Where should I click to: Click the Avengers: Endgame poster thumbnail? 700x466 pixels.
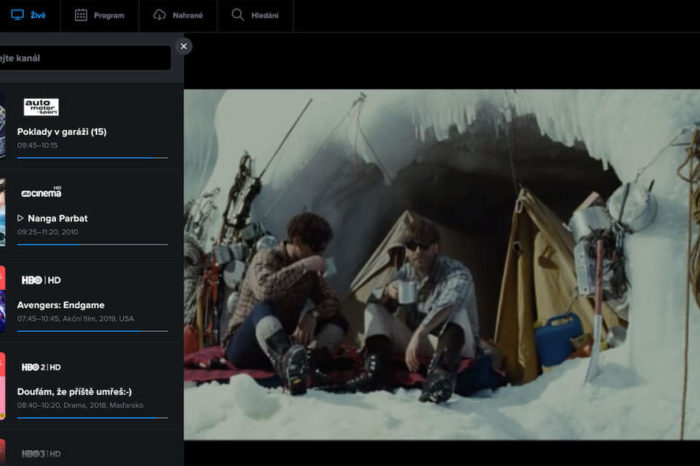tap(3, 299)
